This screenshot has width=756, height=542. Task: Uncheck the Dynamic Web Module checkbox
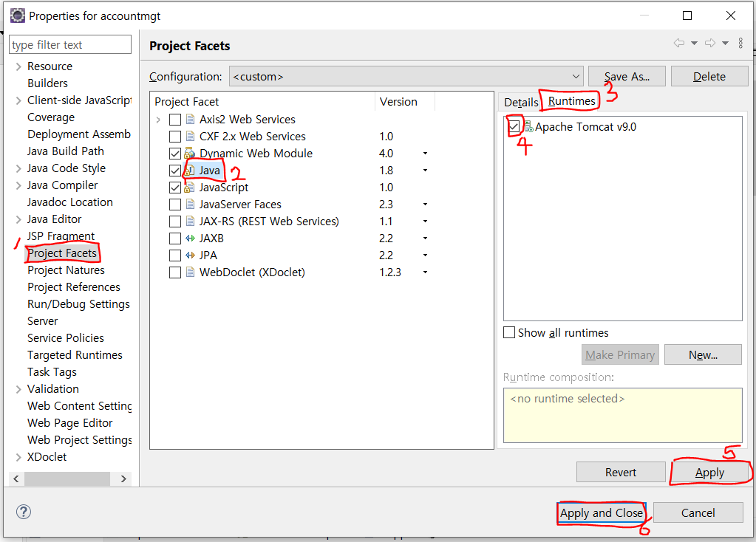pos(175,154)
